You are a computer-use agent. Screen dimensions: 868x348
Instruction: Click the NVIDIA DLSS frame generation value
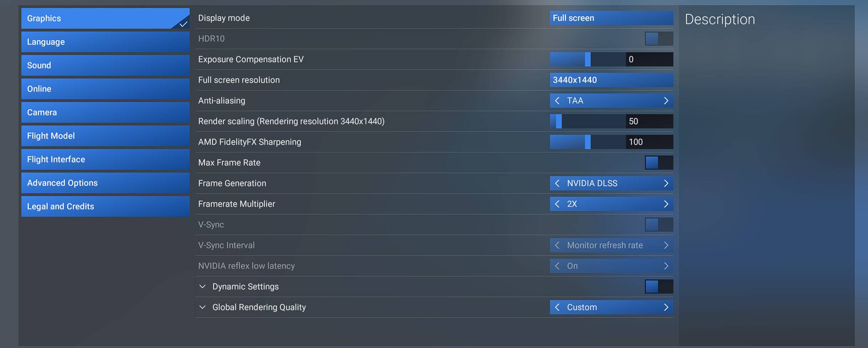click(592, 183)
